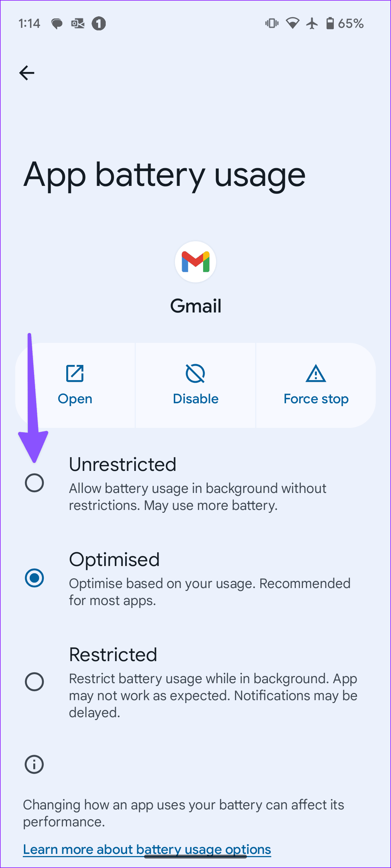Select the Unrestricted battery option
This screenshot has width=391, height=868.
click(x=34, y=482)
